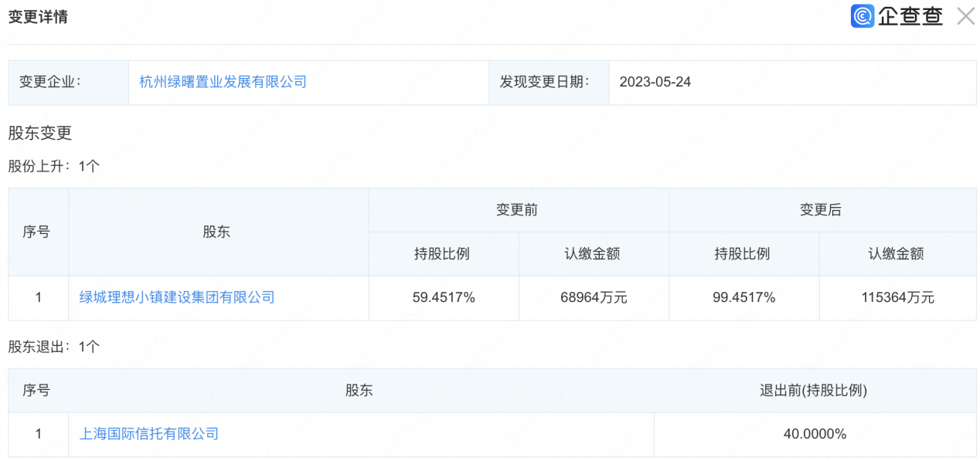Click the 股东变更 section heading

click(x=40, y=133)
